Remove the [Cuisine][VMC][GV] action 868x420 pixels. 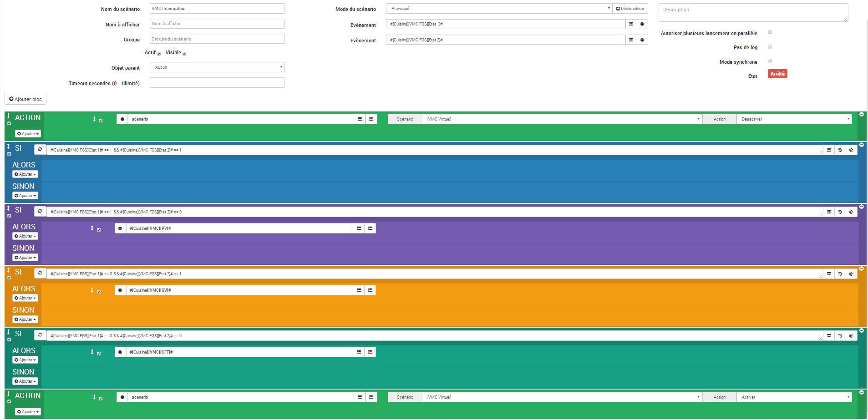(x=120, y=290)
